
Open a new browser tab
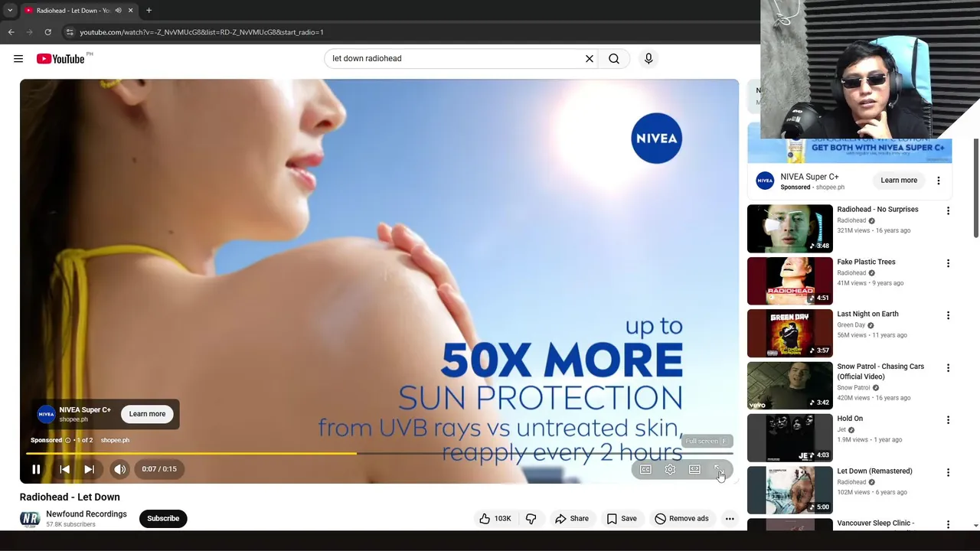point(149,11)
